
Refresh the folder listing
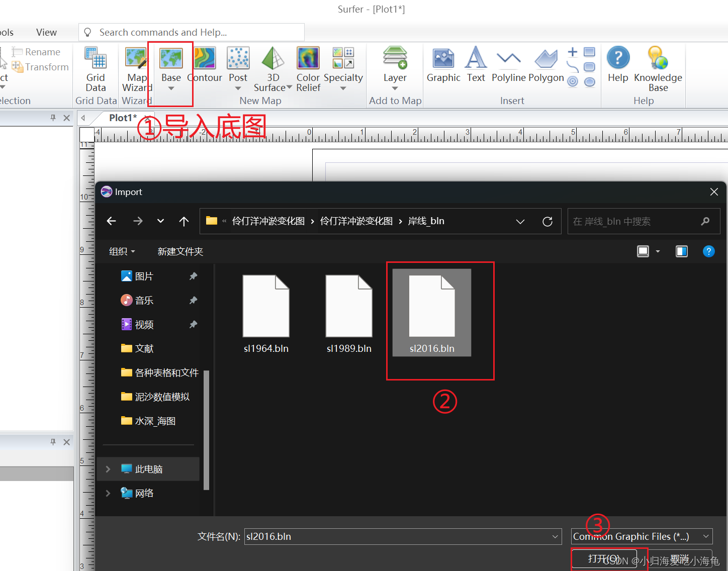coord(548,222)
